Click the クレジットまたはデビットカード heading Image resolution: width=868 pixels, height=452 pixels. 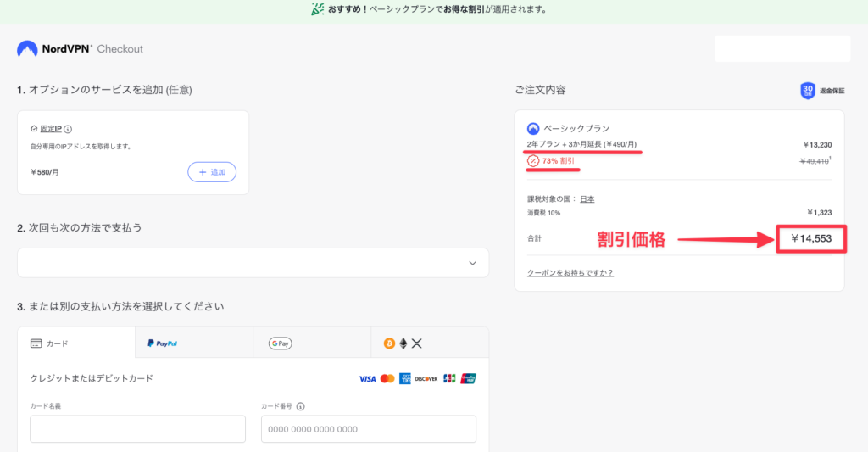coord(92,378)
